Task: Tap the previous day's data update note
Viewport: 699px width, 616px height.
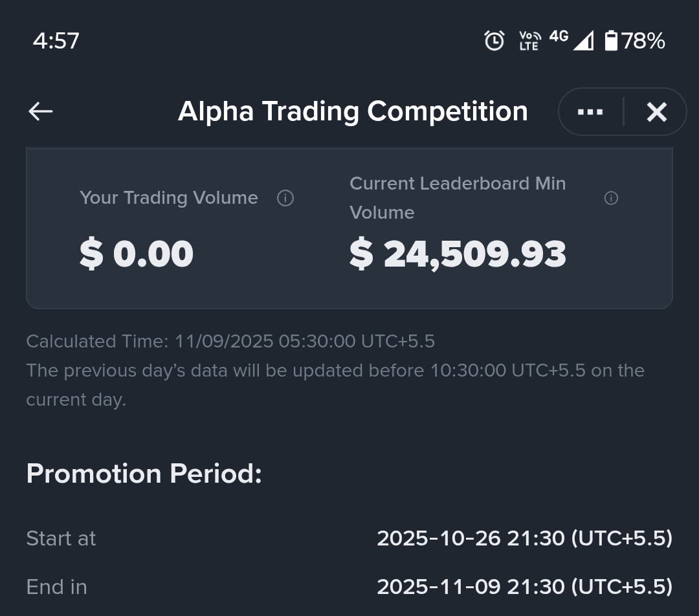Action: click(335, 385)
